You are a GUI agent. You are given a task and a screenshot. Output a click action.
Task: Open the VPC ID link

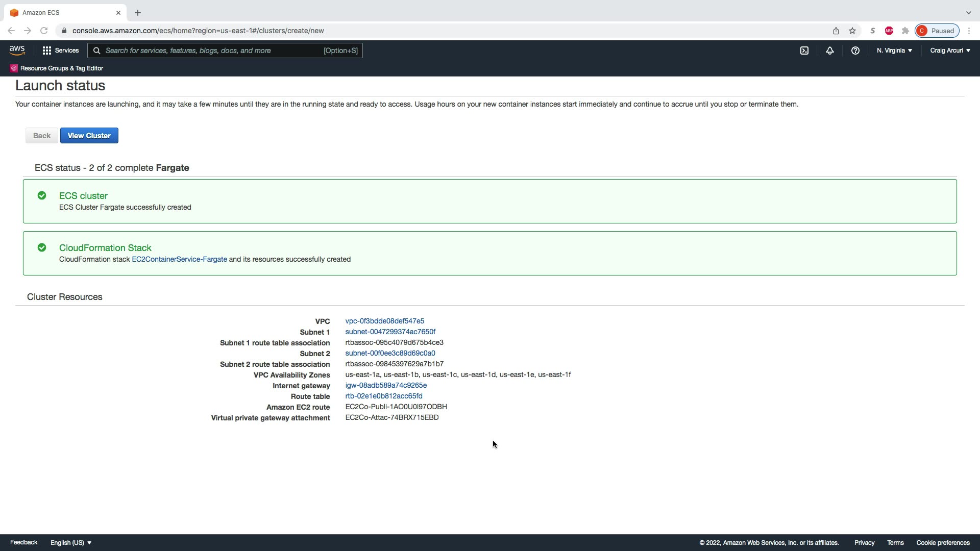pyautogui.click(x=384, y=321)
